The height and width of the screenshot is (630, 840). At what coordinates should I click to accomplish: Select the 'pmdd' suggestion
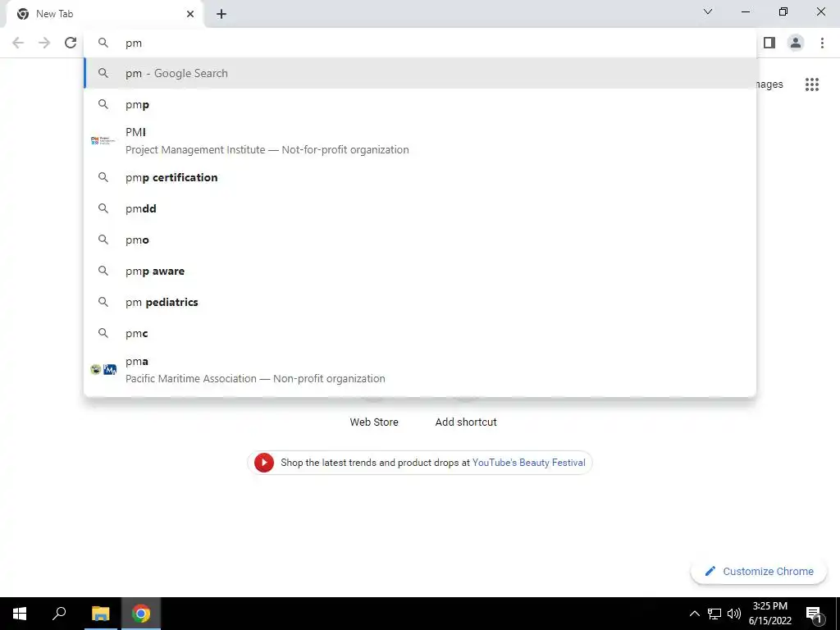(x=420, y=208)
